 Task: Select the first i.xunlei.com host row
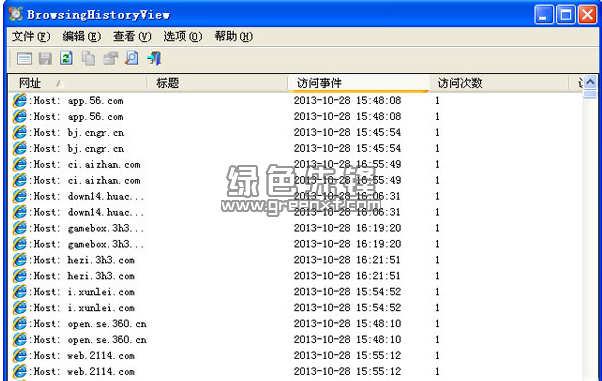pyautogui.click(x=295, y=292)
